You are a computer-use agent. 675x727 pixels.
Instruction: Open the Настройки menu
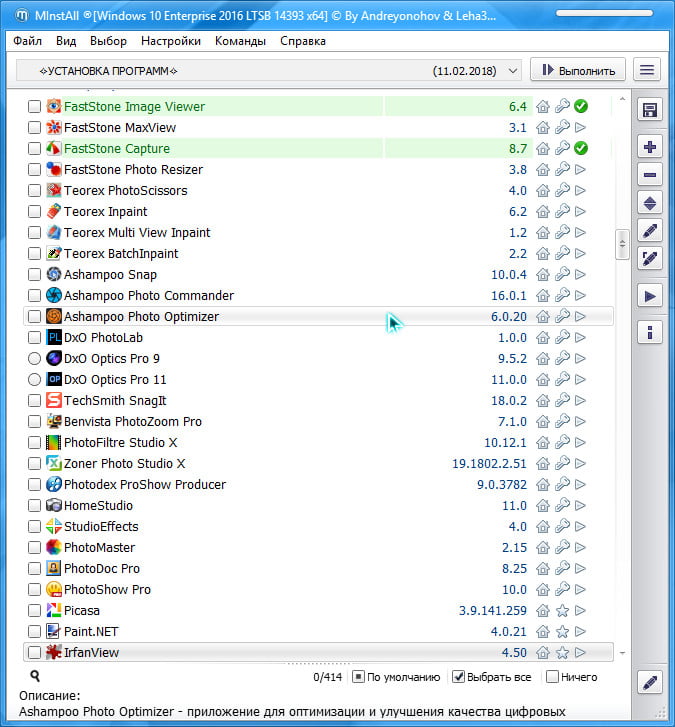(171, 41)
